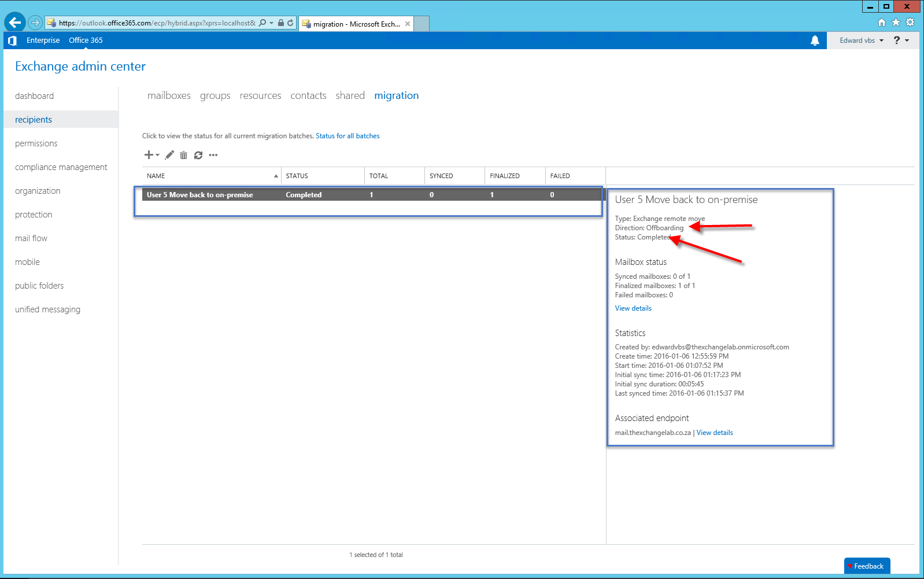Close the migration browser tab
924x579 pixels.
coord(408,24)
